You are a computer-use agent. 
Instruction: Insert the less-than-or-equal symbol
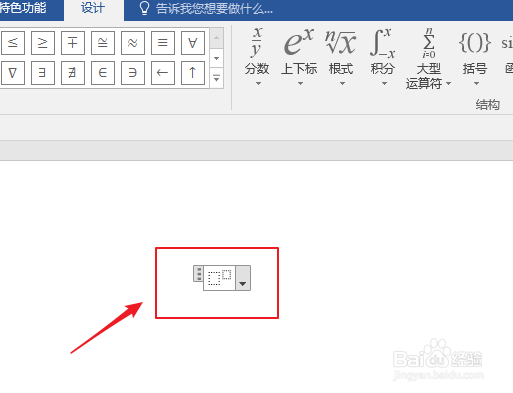tap(13, 43)
